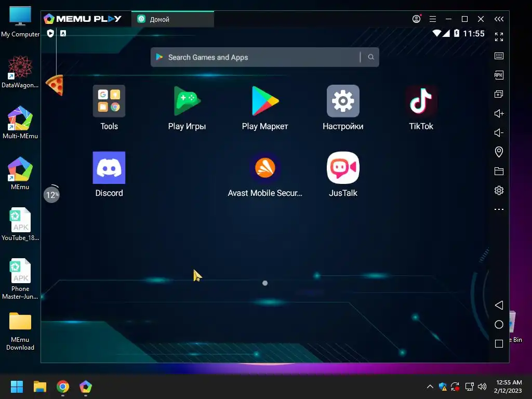Image resolution: width=532 pixels, height=399 pixels.
Task: Click the home page indicator dot
Action: 265,283
